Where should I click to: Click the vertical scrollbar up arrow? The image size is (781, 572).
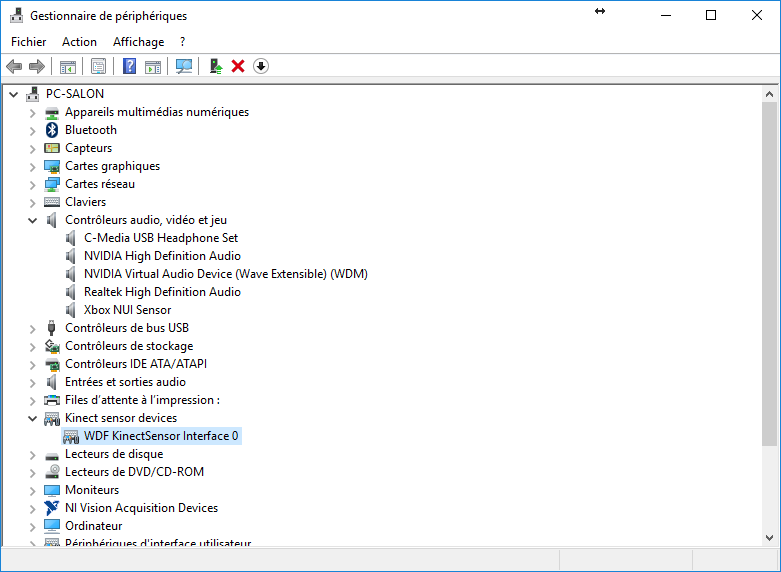click(x=769, y=94)
